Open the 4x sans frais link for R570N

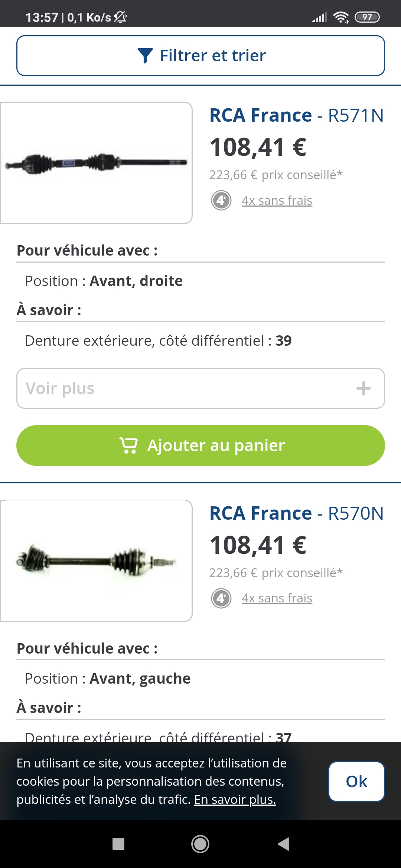tap(277, 598)
